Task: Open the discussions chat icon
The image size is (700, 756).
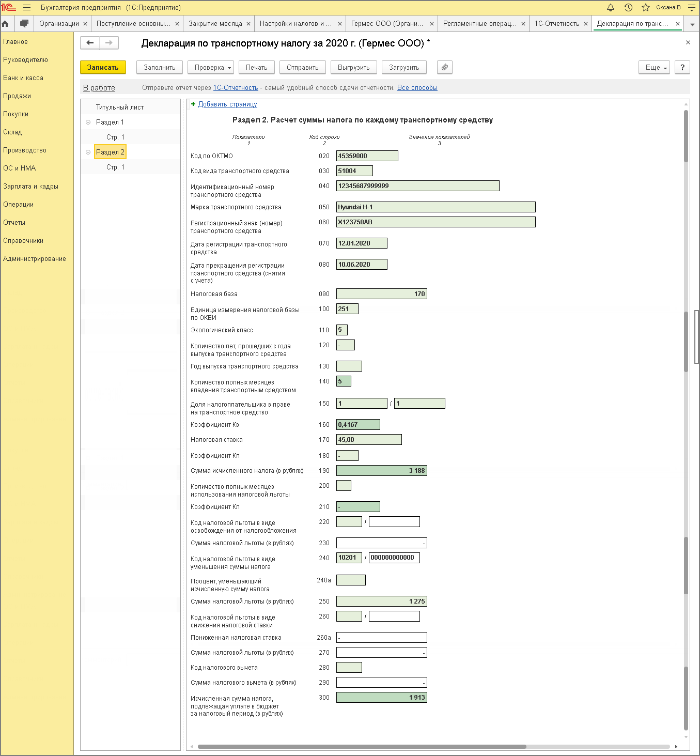Action: 24,24
